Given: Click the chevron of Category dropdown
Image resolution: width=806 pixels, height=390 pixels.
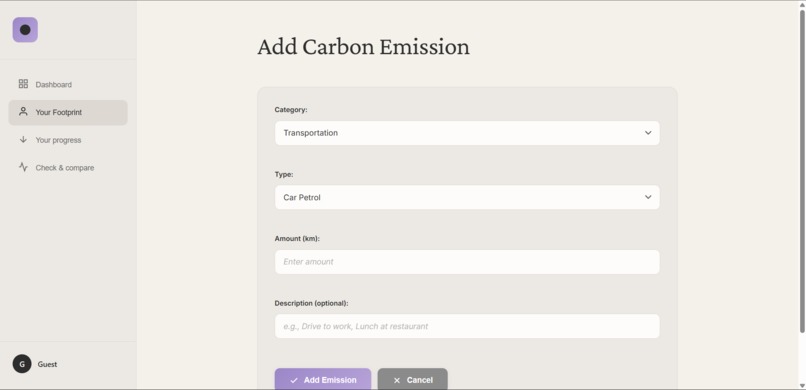Looking at the screenshot, I should coord(648,133).
